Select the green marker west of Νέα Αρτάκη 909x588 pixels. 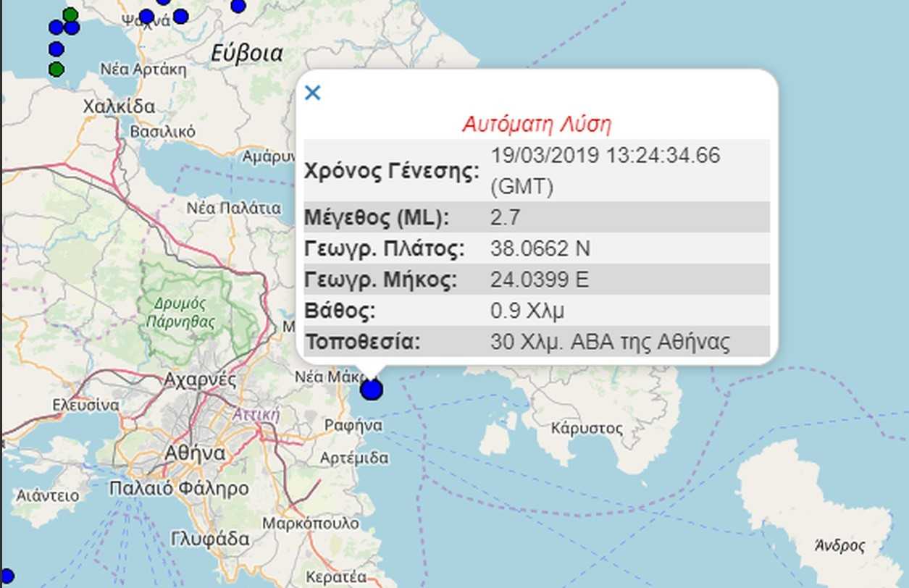pos(56,70)
